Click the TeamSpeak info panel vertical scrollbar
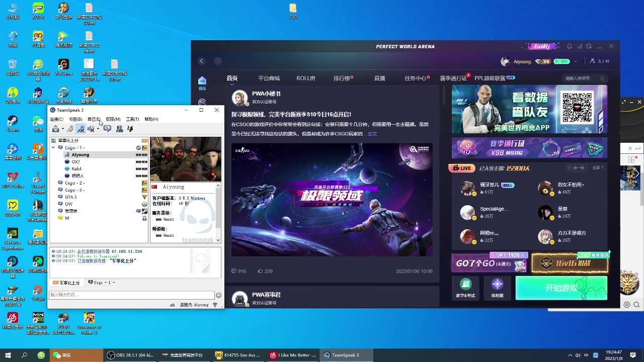This screenshot has height=362, width=644. [x=218, y=213]
